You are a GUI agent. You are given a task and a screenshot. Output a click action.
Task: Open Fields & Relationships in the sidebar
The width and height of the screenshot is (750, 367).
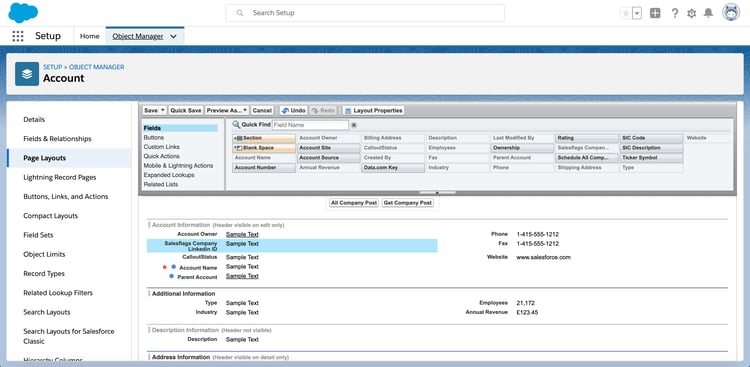[x=57, y=139]
